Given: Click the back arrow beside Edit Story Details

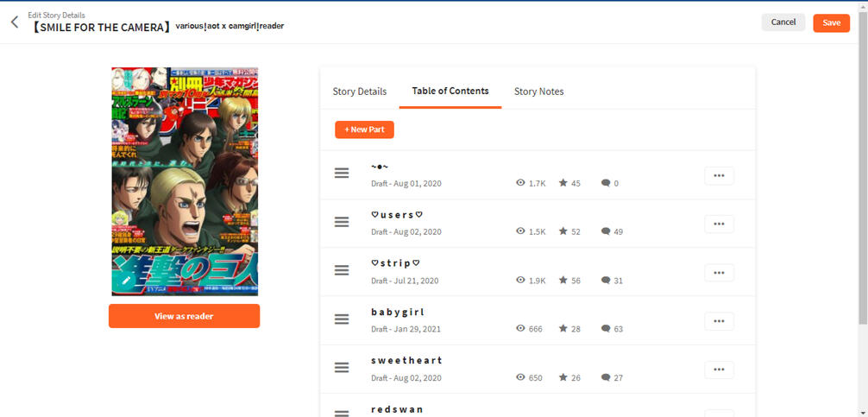Looking at the screenshot, I should [15, 22].
